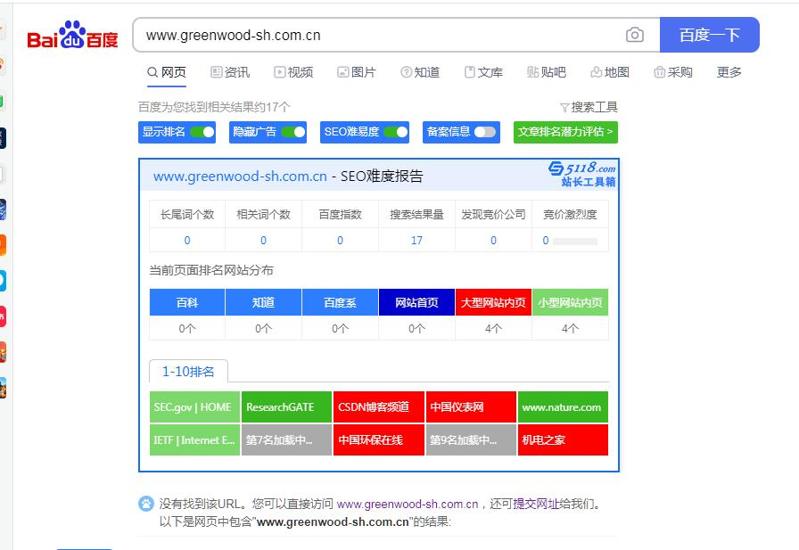Click the 网站首页 dark blue cell

tap(417, 303)
